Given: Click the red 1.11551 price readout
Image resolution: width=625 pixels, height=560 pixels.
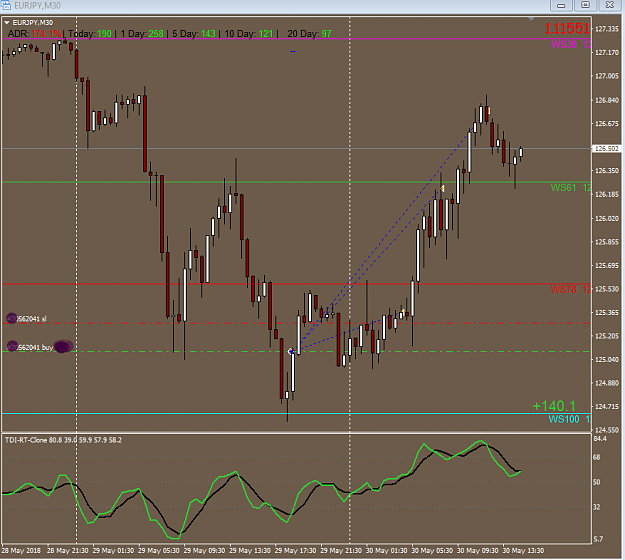Looking at the screenshot, I should [x=567, y=28].
